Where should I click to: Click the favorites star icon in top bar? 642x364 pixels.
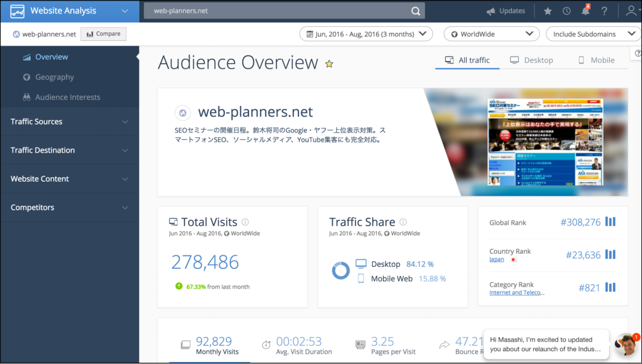pos(547,11)
